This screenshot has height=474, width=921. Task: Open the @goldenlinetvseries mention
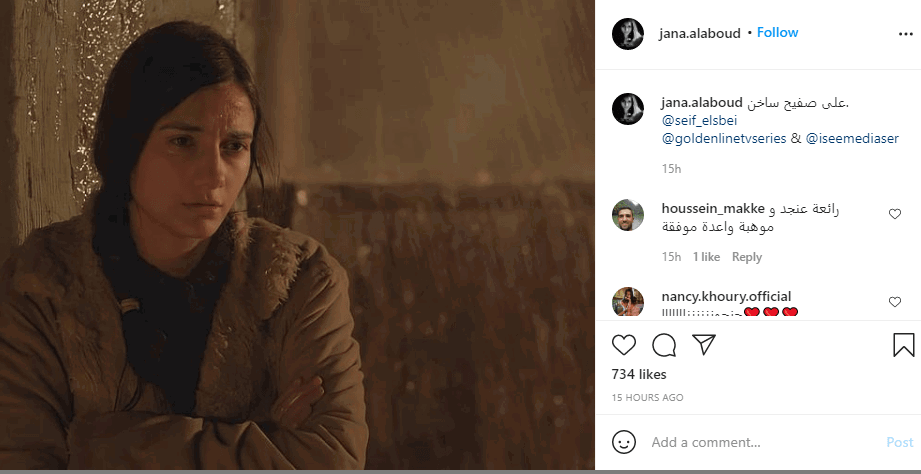[724, 139]
